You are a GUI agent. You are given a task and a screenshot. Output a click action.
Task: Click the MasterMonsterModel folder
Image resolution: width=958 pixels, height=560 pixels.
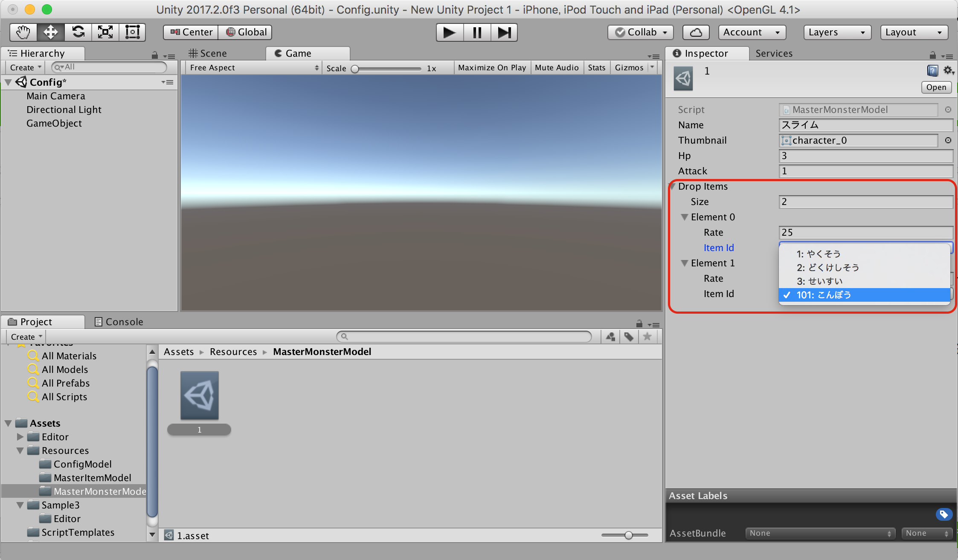point(95,491)
